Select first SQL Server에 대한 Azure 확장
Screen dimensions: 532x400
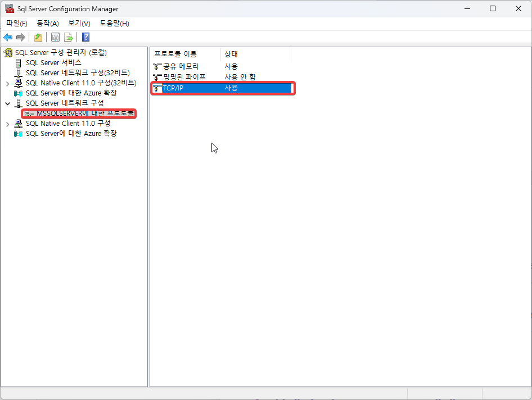71,93
